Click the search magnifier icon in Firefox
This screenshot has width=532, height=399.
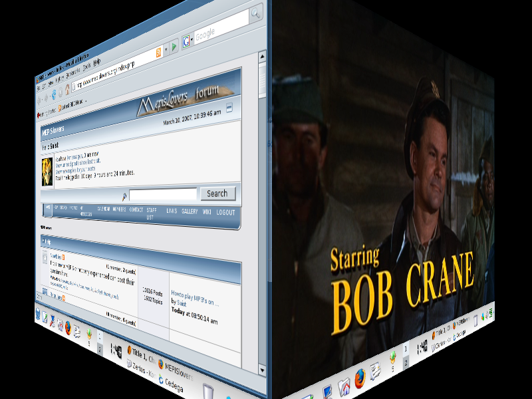[x=255, y=14]
